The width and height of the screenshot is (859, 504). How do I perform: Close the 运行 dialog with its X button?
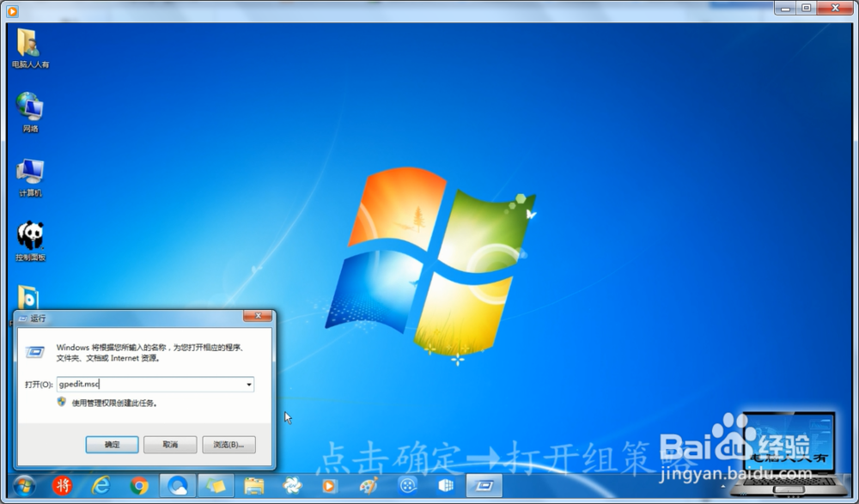click(258, 316)
